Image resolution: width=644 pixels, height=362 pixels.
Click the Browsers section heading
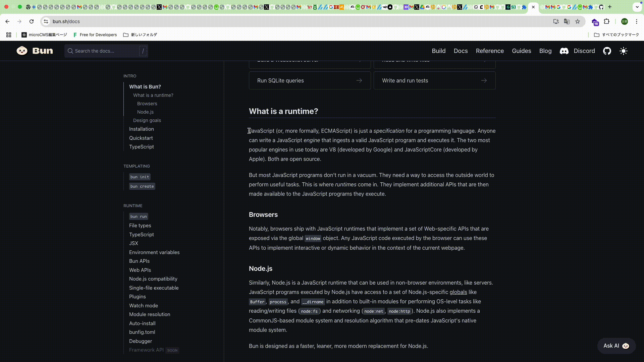[x=263, y=215]
